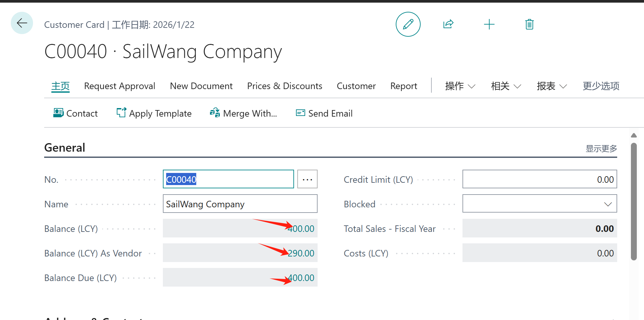Switch to the Customer tab
This screenshot has width=644, height=320.
[x=356, y=86]
